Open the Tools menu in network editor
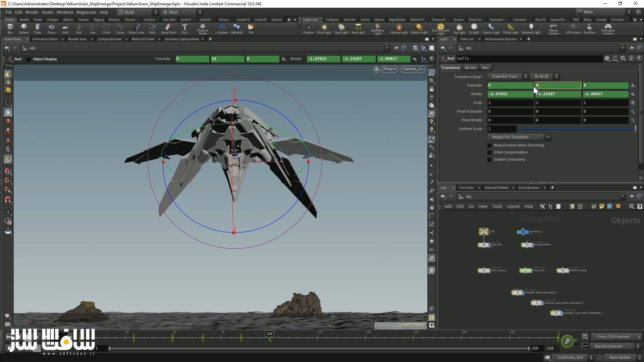644x362 pixels. click(497, 206)
